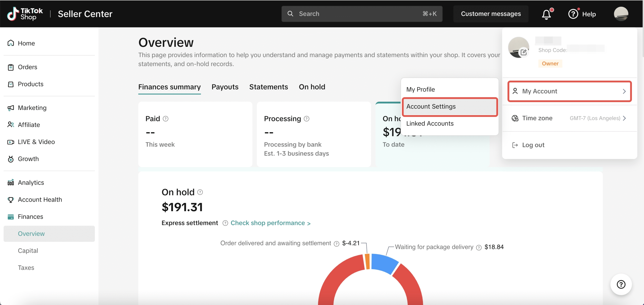Click info icon next to Paid

[x=166, y=119]
